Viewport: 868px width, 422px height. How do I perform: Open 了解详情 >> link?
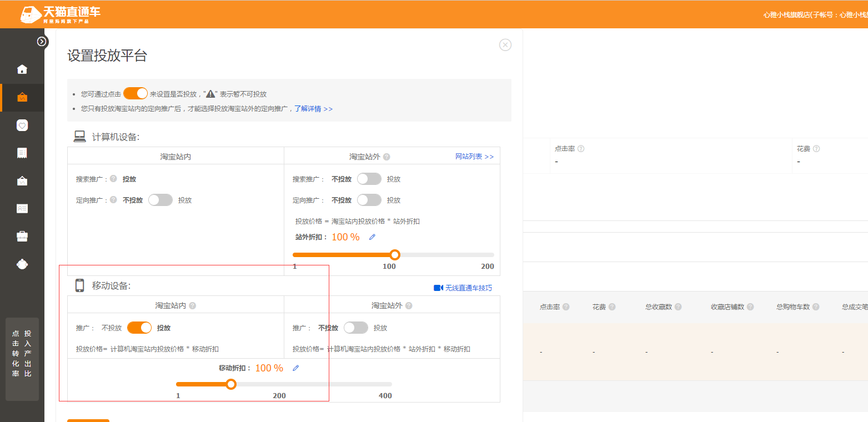tap(313, 109)
